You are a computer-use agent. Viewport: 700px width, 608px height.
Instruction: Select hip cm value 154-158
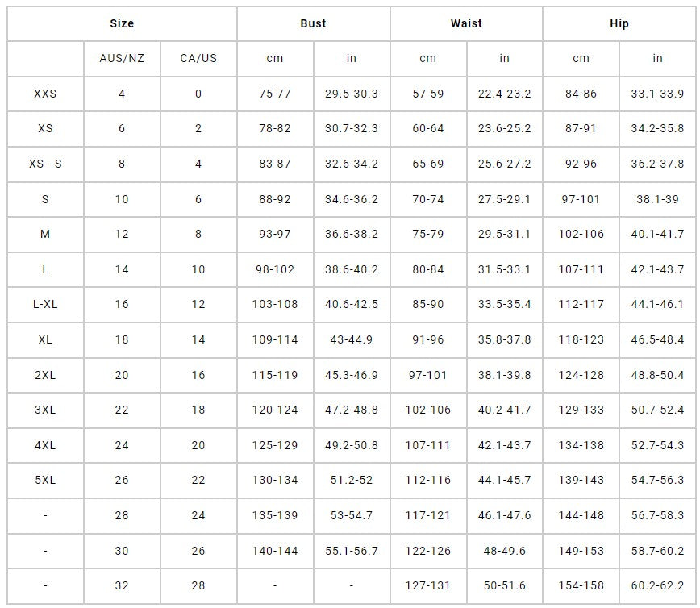581,586
